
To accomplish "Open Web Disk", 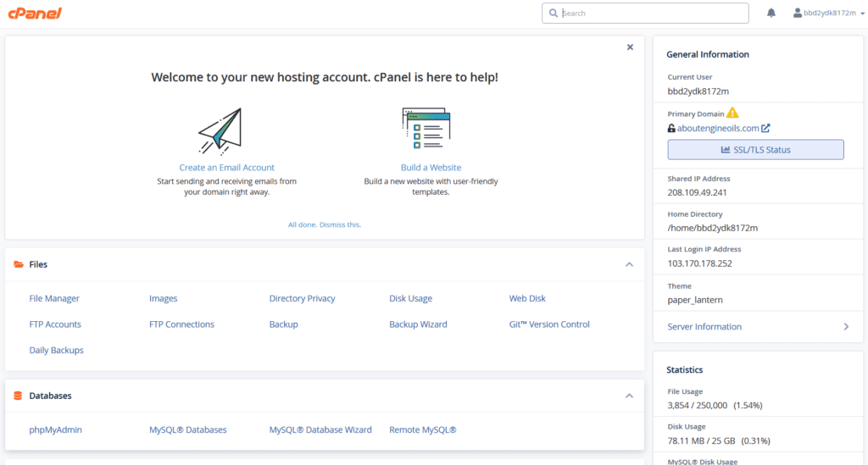I will coord(527,299).
